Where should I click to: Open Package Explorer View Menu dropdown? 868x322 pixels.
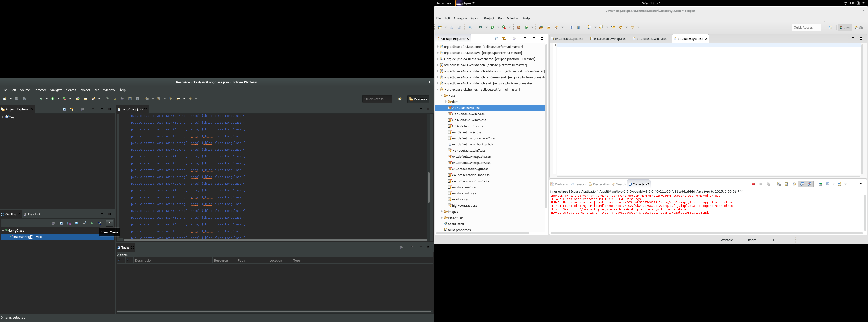click(x=525, y=38)
